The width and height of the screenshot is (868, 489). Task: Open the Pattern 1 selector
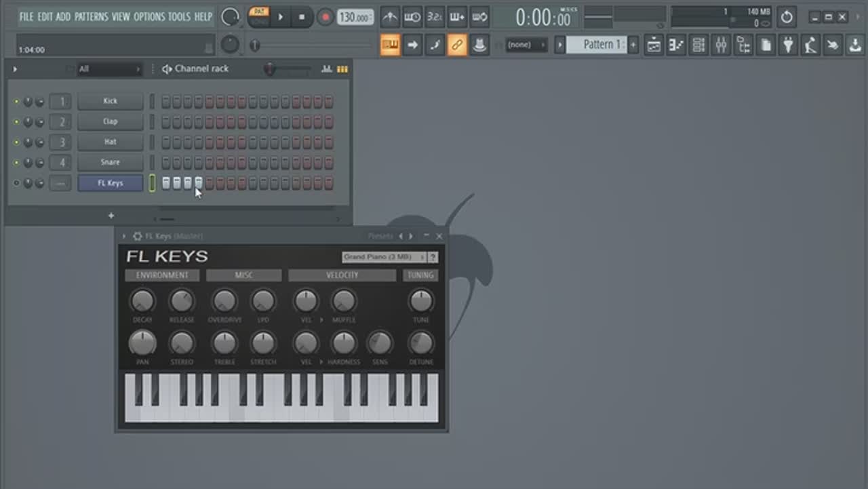tap(595, 45)
